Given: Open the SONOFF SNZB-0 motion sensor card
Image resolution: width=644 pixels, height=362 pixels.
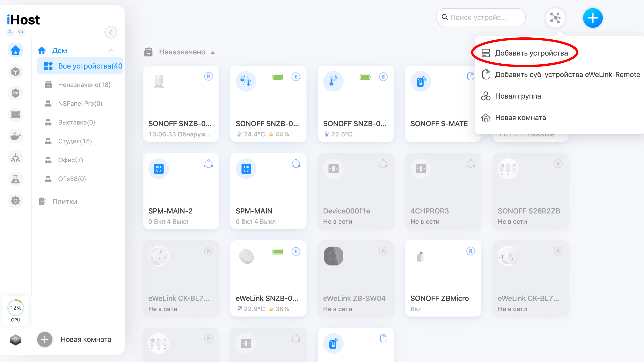Looking at the screenshot, I should (181, 104).
